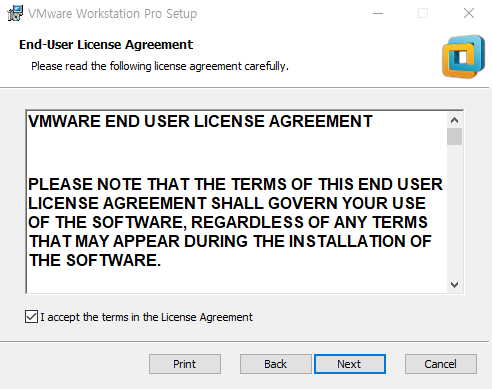Click license scrollbar up arrow
This screenshot has width=492, height=389.
454,120
